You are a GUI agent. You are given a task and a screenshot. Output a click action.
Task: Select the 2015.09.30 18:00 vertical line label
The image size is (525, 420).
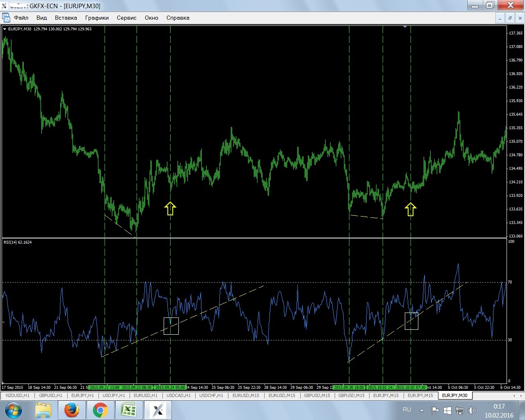click(x=349, y=387)
